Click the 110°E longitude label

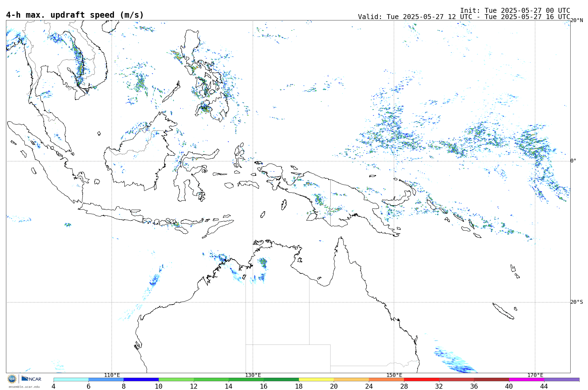coord(112,375)
